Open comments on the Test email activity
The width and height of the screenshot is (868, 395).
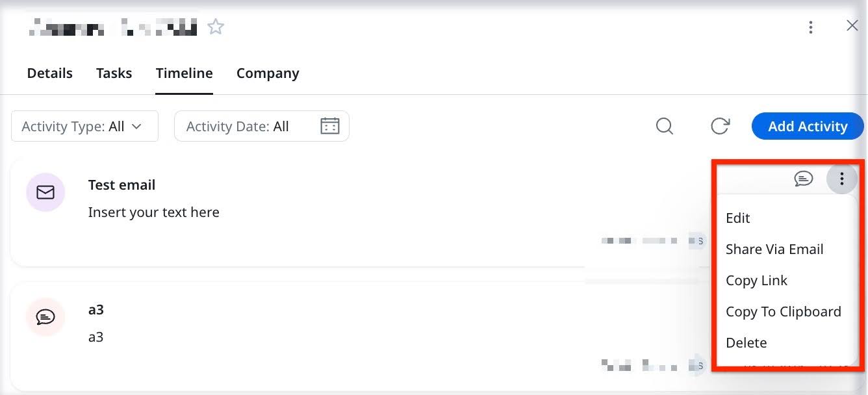point(804,179)
